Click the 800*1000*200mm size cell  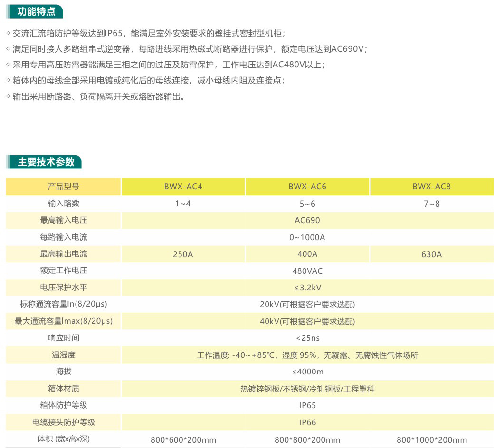coord(432,439)
